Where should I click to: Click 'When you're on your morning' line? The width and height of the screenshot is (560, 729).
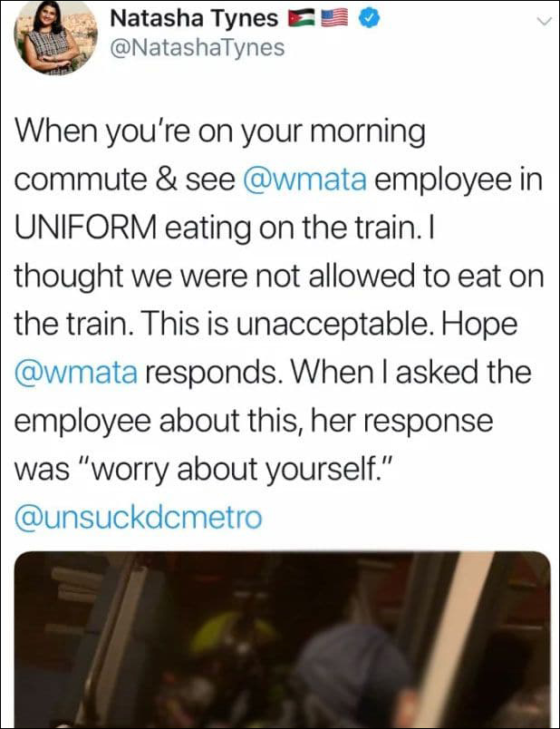coord(220,132)
